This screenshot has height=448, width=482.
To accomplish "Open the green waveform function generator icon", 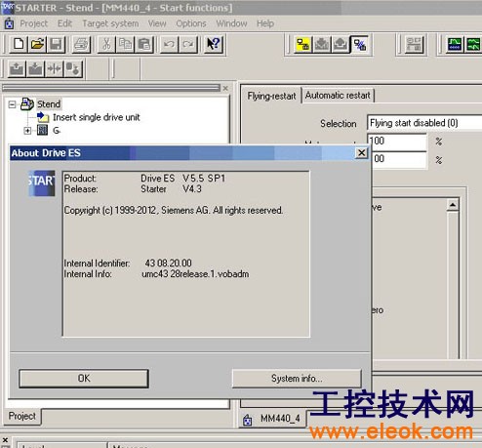I will [473, 44].
